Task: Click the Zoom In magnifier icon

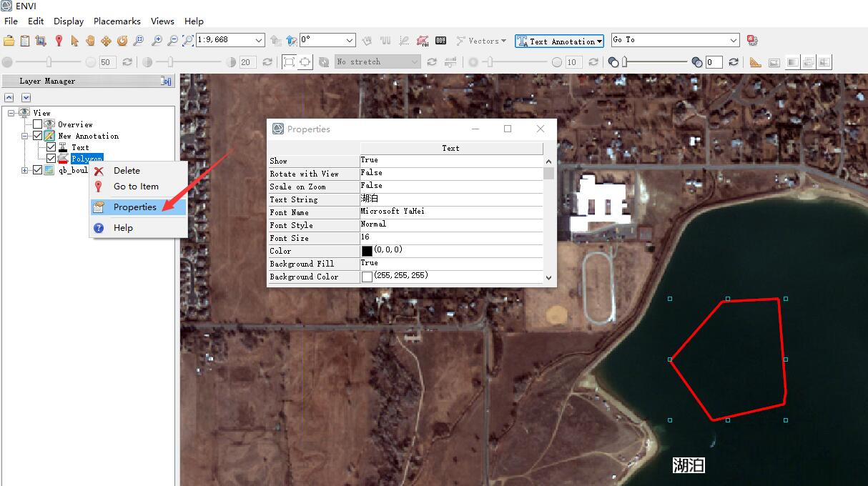Action: tap(157, 41)
